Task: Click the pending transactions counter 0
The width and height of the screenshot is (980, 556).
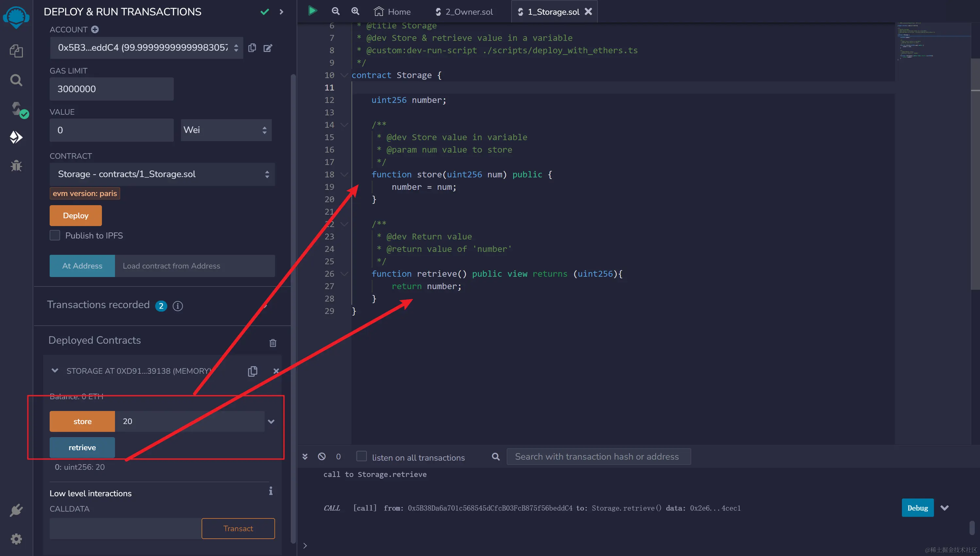Action: (338, 456)
